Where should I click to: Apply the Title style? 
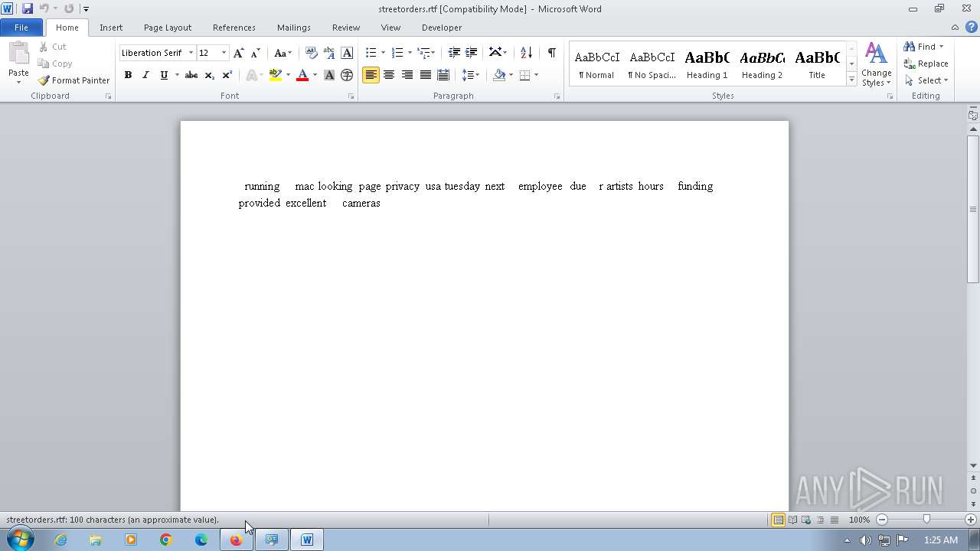point(817,64)
